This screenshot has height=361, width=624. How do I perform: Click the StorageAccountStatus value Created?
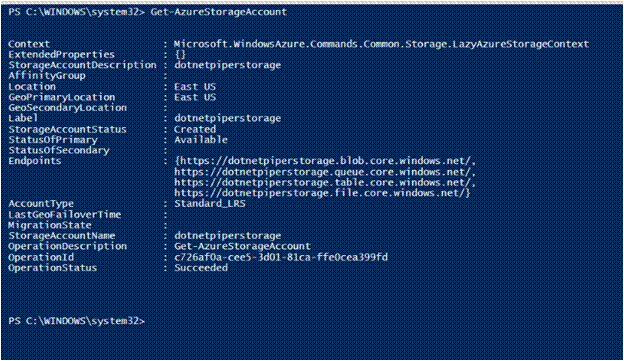[195, 129]
